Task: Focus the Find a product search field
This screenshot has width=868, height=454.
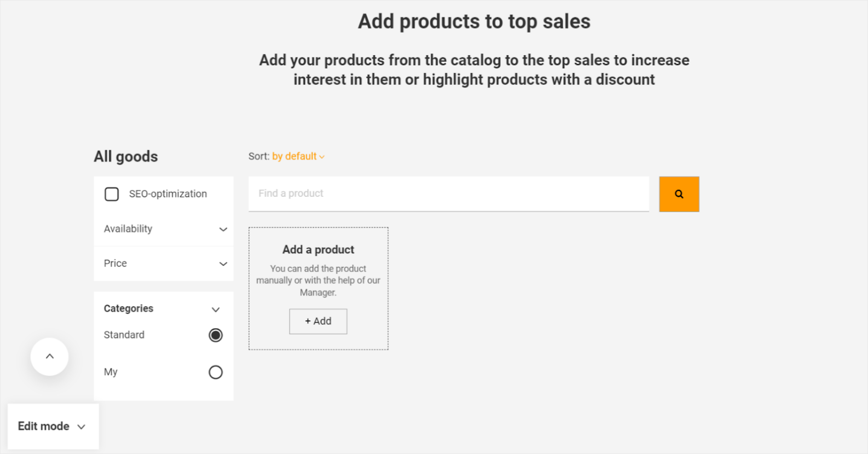Action: click(448, 194)
